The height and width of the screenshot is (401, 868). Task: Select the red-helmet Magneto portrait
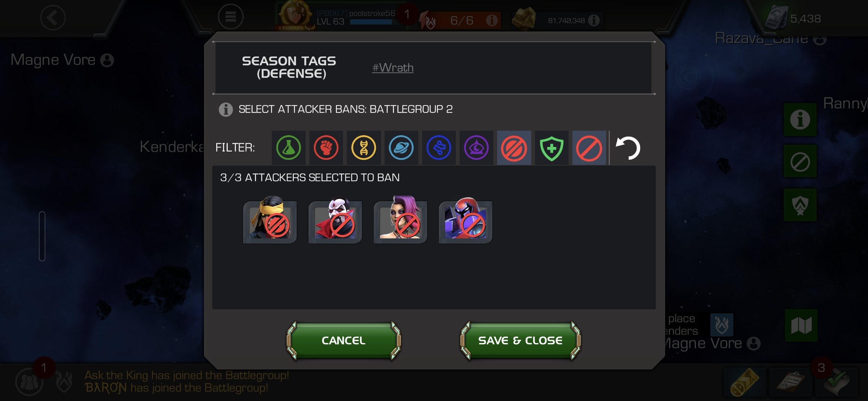coord(466,220)
